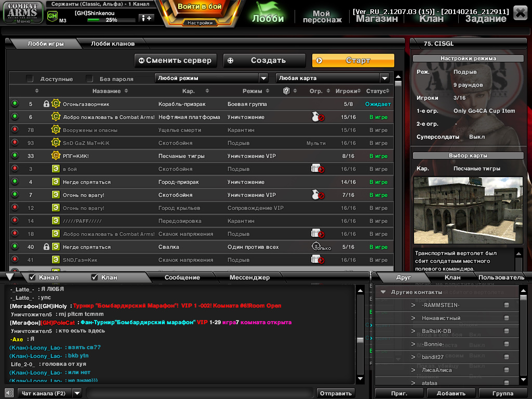Click the orange Старт button

[353, 60]
